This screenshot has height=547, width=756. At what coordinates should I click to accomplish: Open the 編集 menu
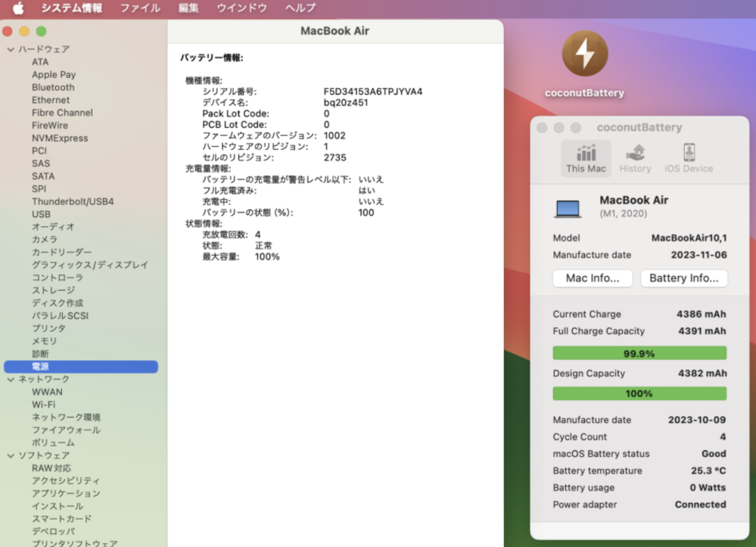click(x=188, y=8)
